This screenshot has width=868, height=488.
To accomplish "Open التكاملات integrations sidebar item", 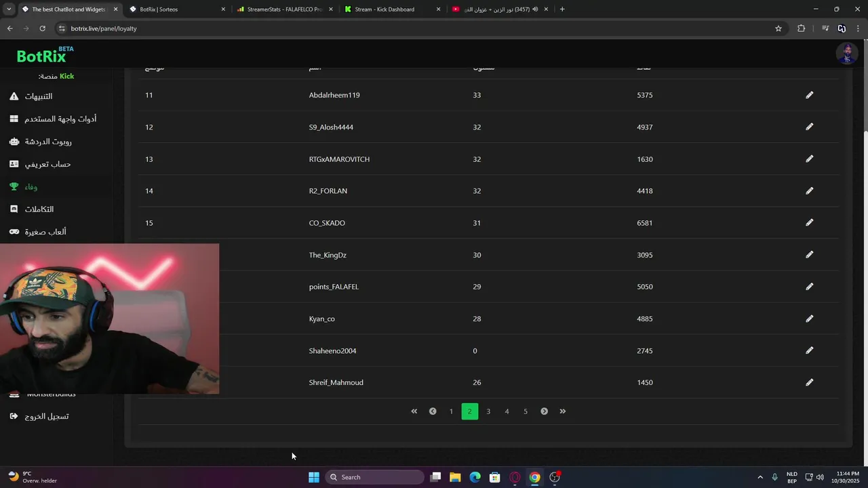I will point(32,209).
